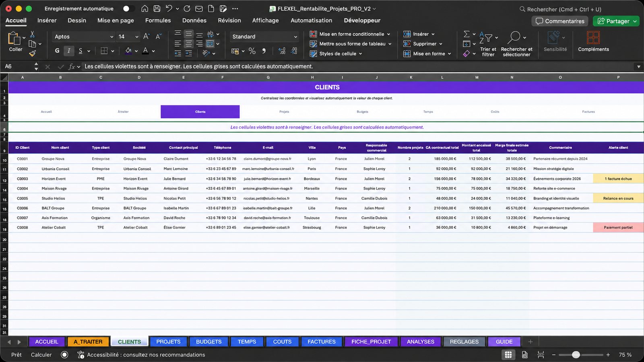This screenshot has height=362, width=644.
Task: Click the fill down icon
Action: click(466, 44)
